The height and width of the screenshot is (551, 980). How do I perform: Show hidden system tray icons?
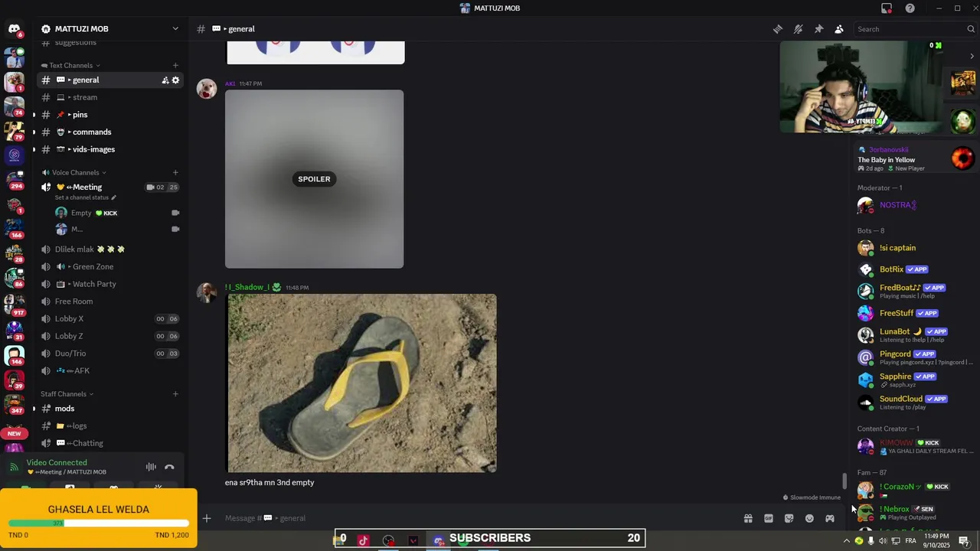pos(846,541)
